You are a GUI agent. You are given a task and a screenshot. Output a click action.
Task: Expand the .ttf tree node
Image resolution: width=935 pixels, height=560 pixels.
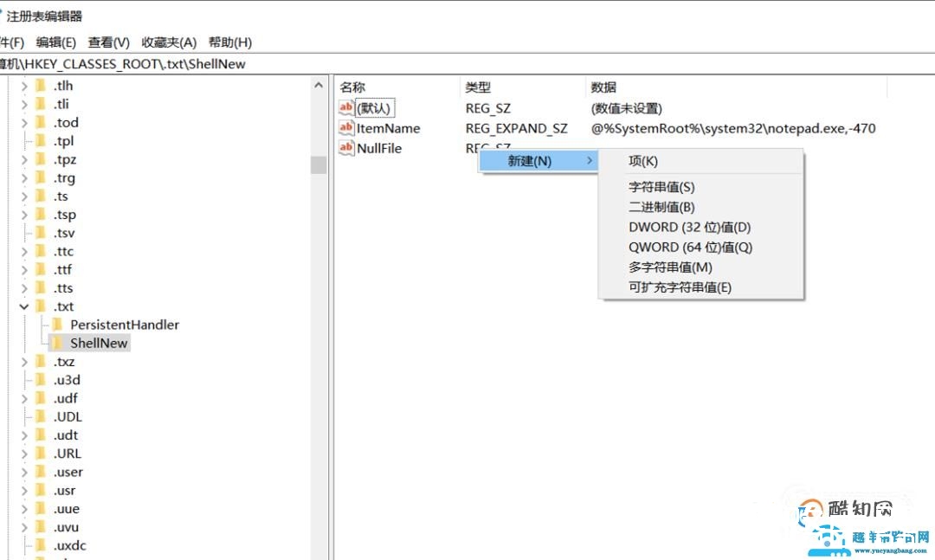pyautogui.click(x=24, y=269)
